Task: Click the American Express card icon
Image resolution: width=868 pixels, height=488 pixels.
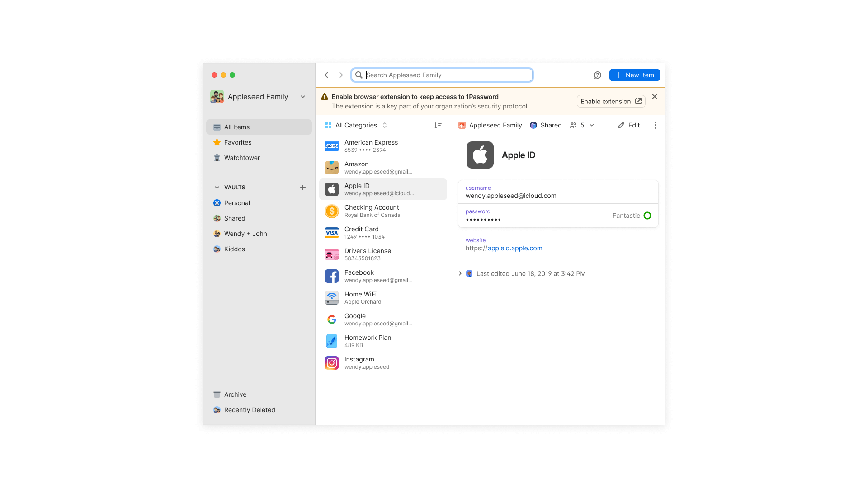Action: click(332, 146)
